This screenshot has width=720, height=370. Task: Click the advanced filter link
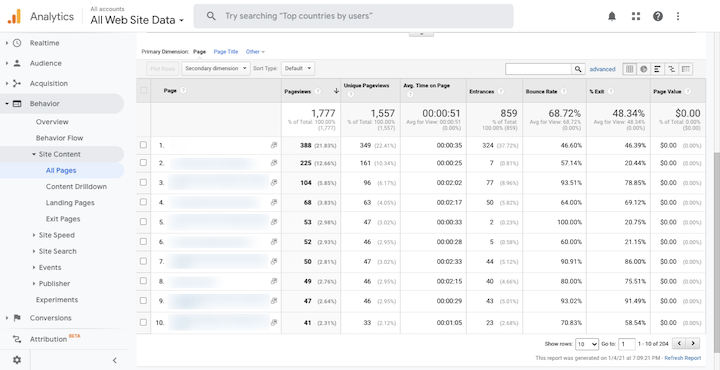pos(602,69)
